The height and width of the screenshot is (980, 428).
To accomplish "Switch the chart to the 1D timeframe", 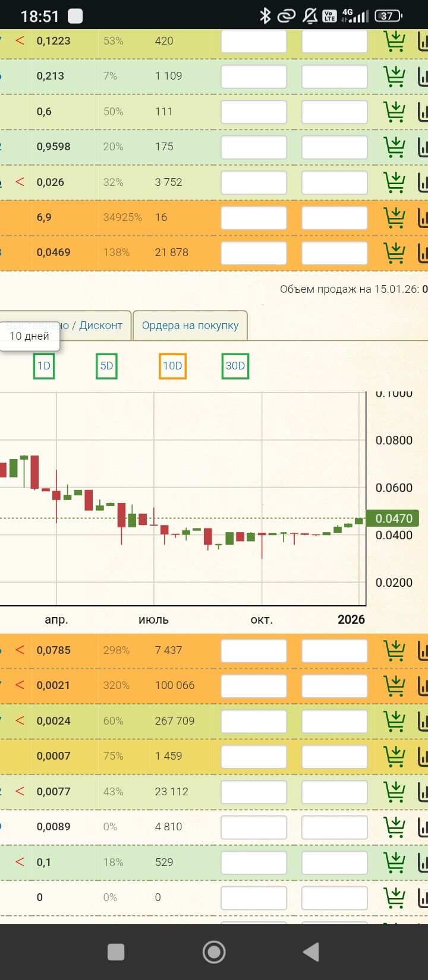I will coord(44,366).
